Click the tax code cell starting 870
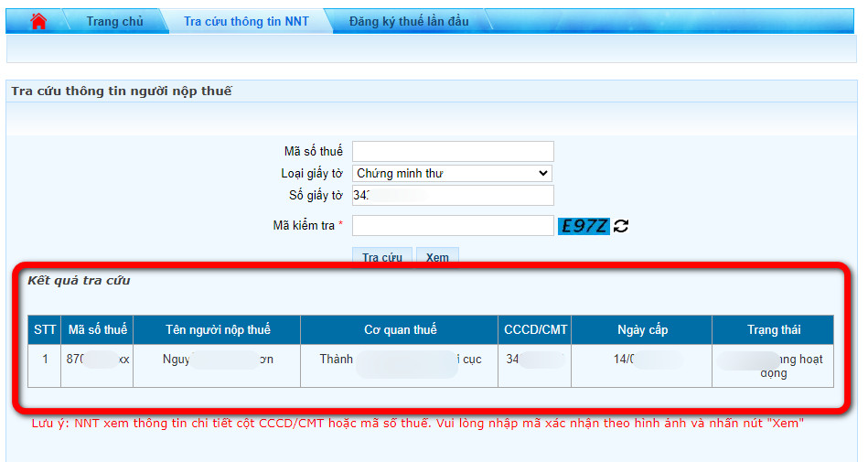 click(x=98, y=366)
